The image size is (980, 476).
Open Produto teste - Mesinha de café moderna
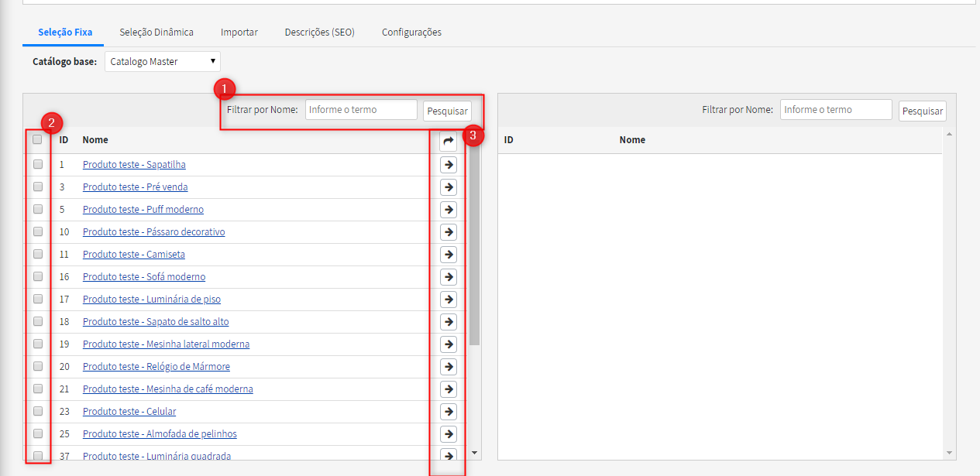168,389
